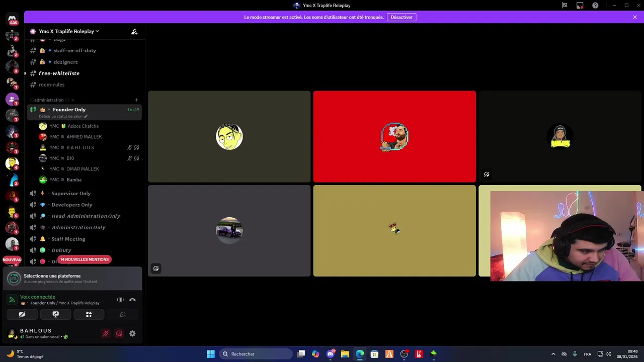This screenshot has height=362, width=644.
Task: Open User Settings gear icon
Action: point(132,333)
